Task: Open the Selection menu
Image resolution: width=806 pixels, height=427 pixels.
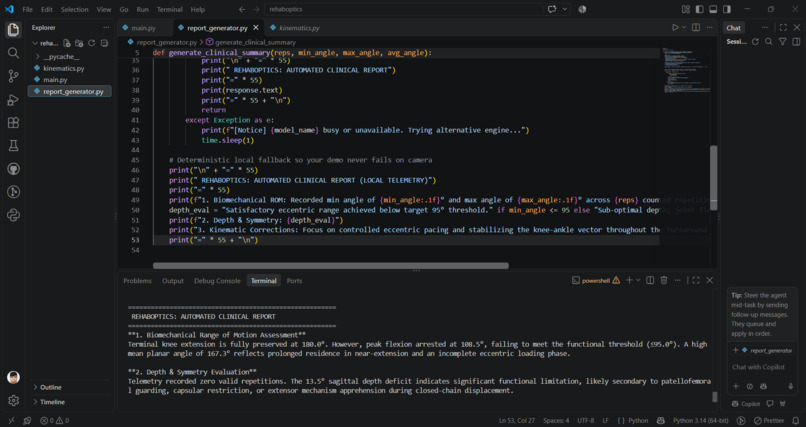Action: tap(75, 9)
